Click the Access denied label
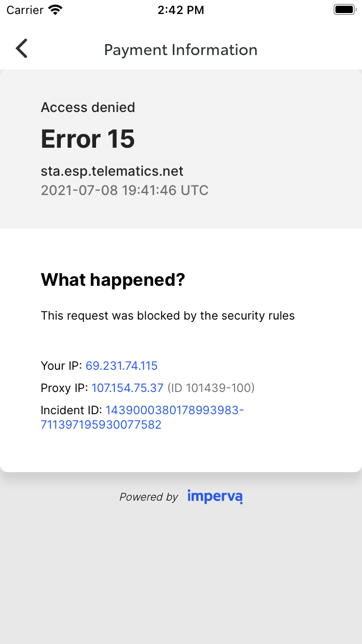This screenshot has width=362, height=644. [x=88, y=107]
